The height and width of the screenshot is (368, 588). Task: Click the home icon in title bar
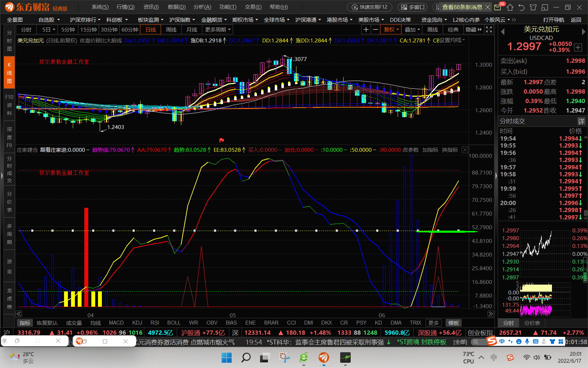[510, 7]
